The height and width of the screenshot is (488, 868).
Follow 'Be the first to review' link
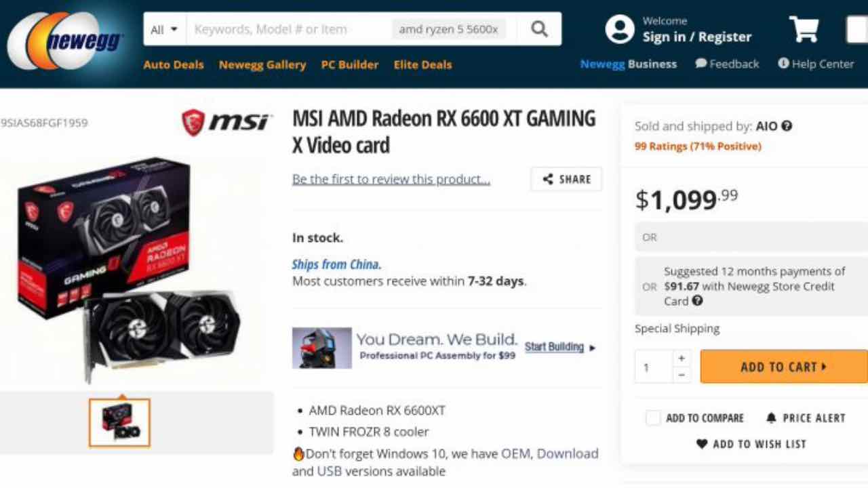pyautogui.click(x=391, y=179)
